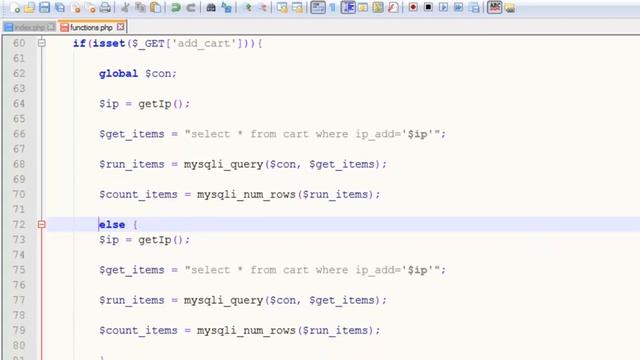Click '$ip = getIp();' on line 64
This screenshot has height=360, width=640.
pos(144,104)
